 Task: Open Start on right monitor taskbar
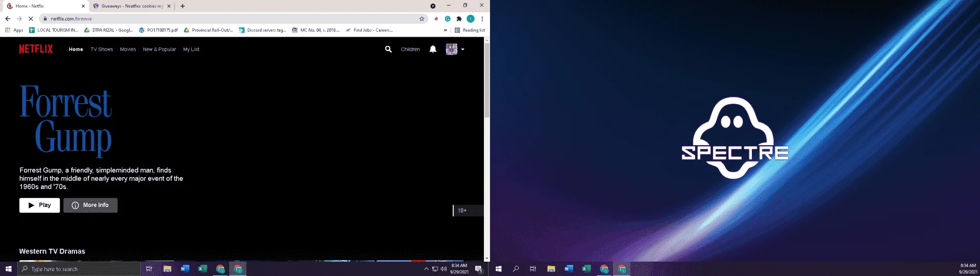tap(499, 269)
